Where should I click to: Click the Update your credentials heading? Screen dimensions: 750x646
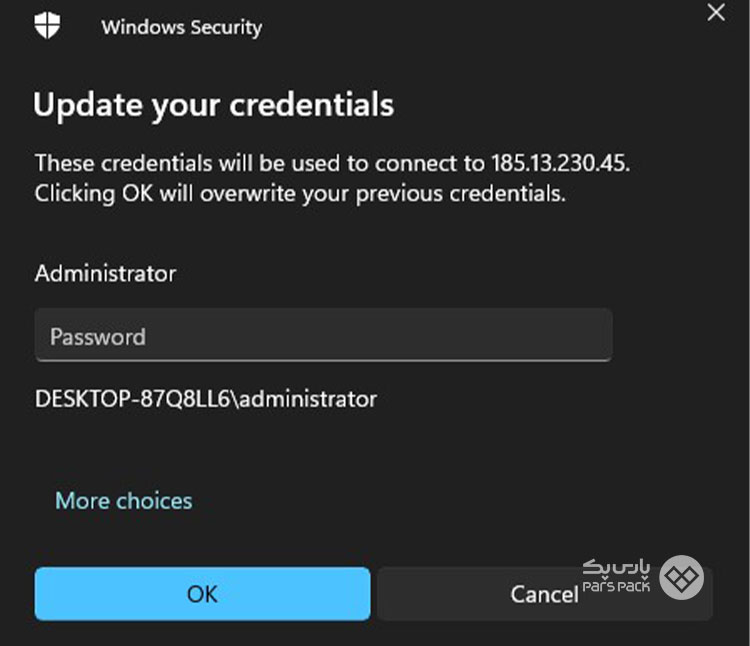[213, 105]
